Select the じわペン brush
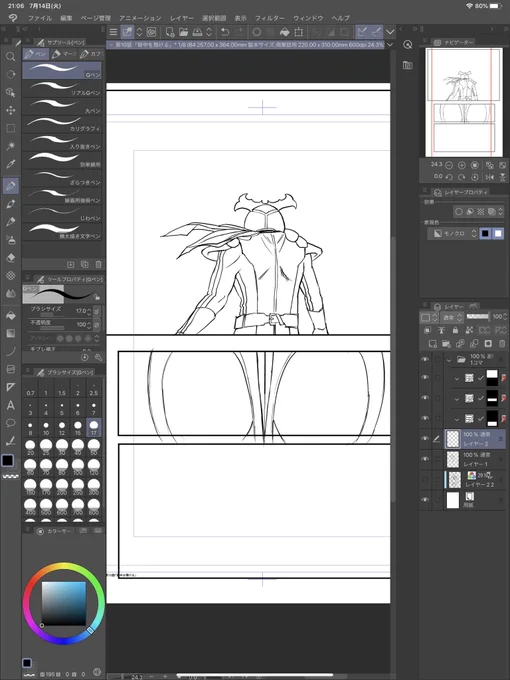This screenshot has width=510, height=680. coord(62,213)
